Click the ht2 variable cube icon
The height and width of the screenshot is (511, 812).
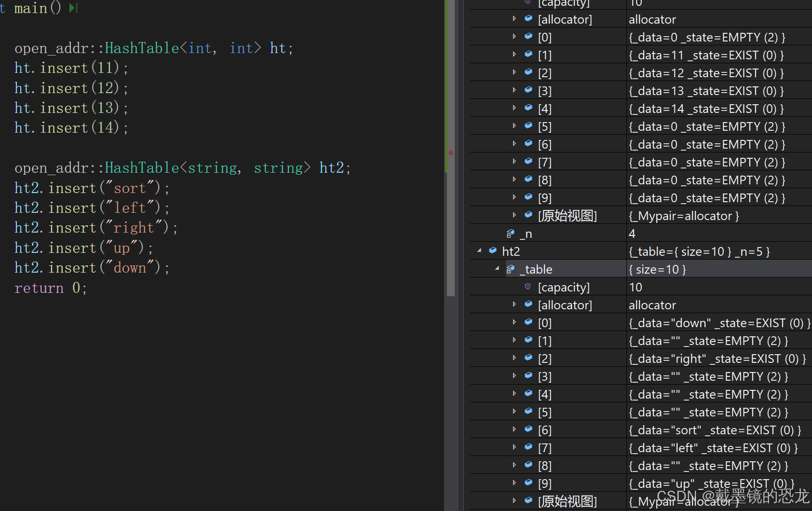tap(493, 250)
